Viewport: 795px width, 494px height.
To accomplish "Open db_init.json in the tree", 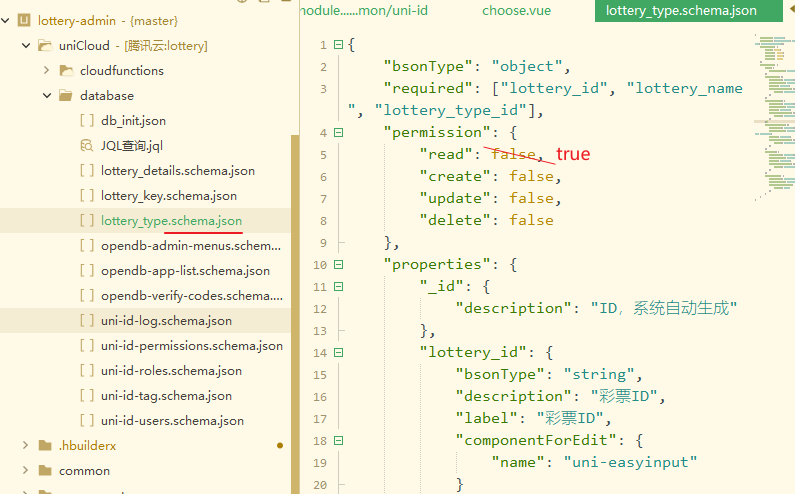I will click(133, 121).
